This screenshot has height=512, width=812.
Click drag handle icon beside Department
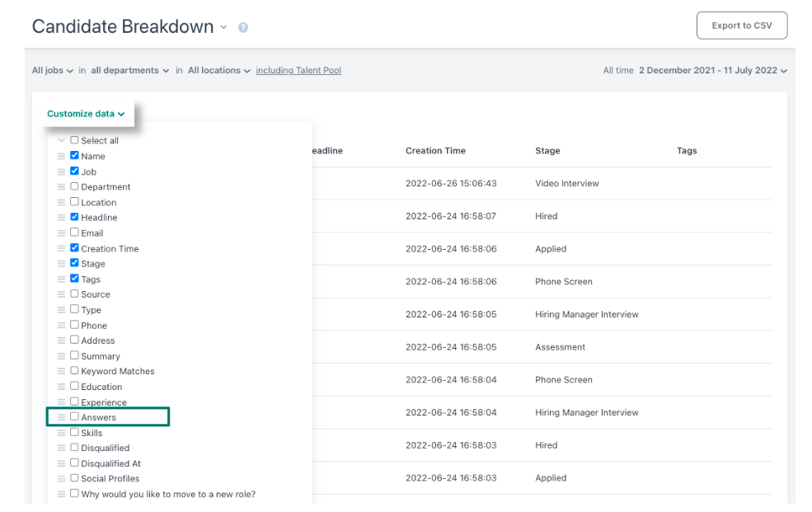point(61,187)
